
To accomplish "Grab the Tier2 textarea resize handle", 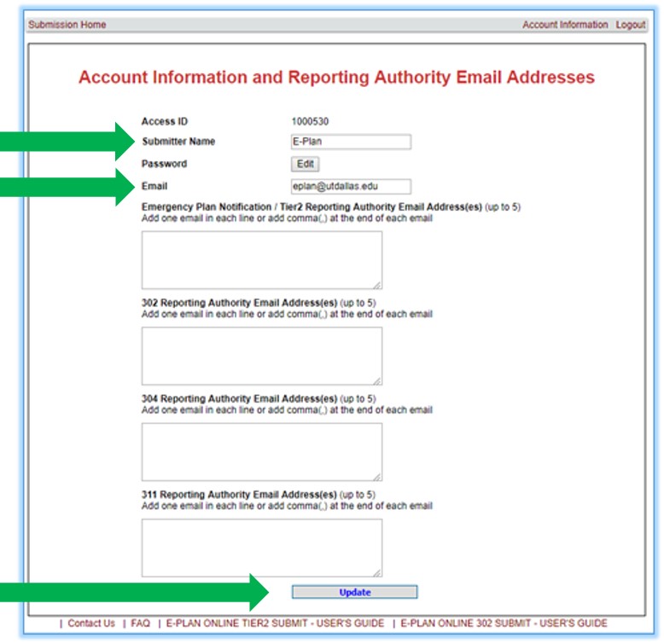I will click(377, 285).
